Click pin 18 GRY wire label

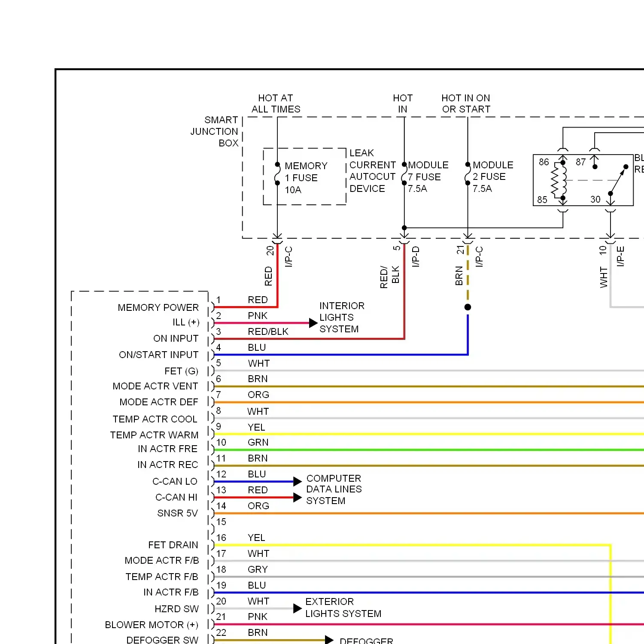coord(258,569)
